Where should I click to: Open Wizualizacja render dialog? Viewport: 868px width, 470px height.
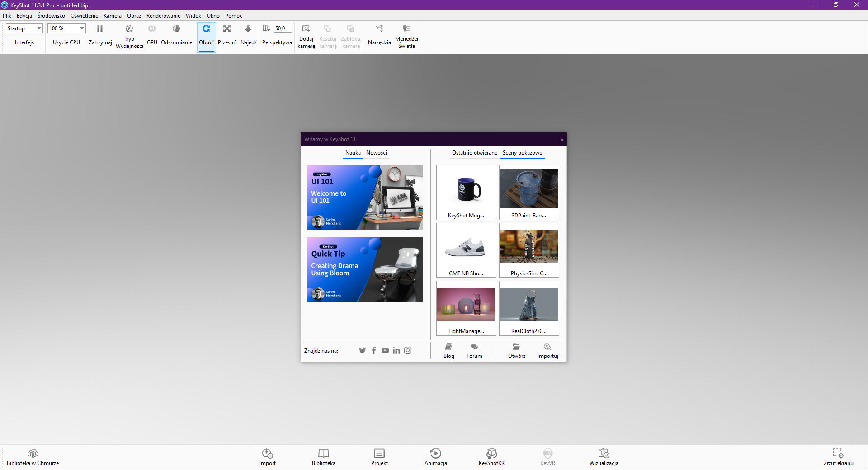click(x=604, y=457)
